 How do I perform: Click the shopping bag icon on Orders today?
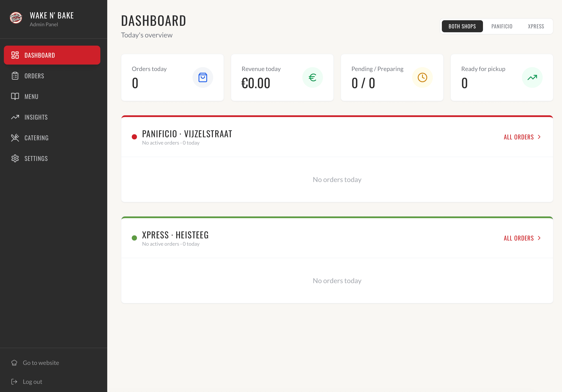tap(203, 77)
